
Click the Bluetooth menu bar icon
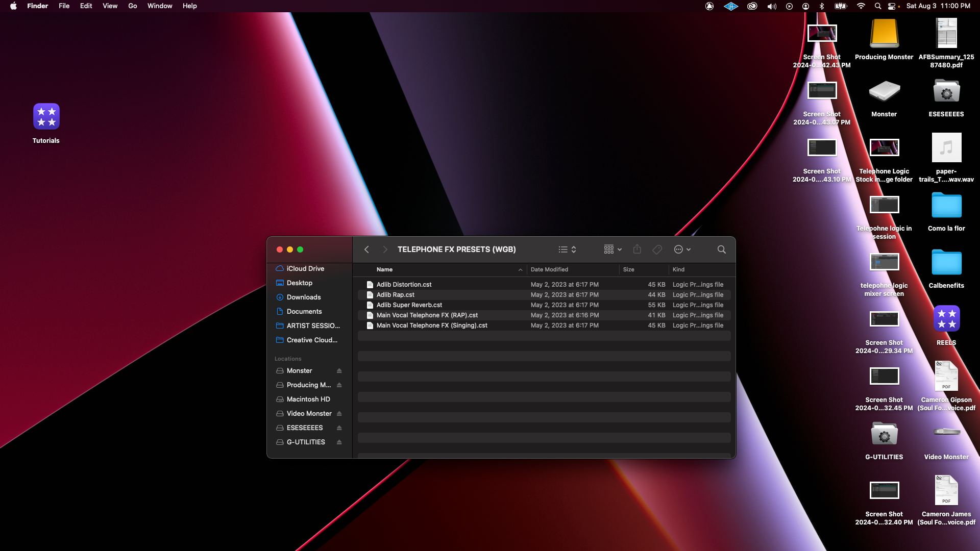[822, 6]
